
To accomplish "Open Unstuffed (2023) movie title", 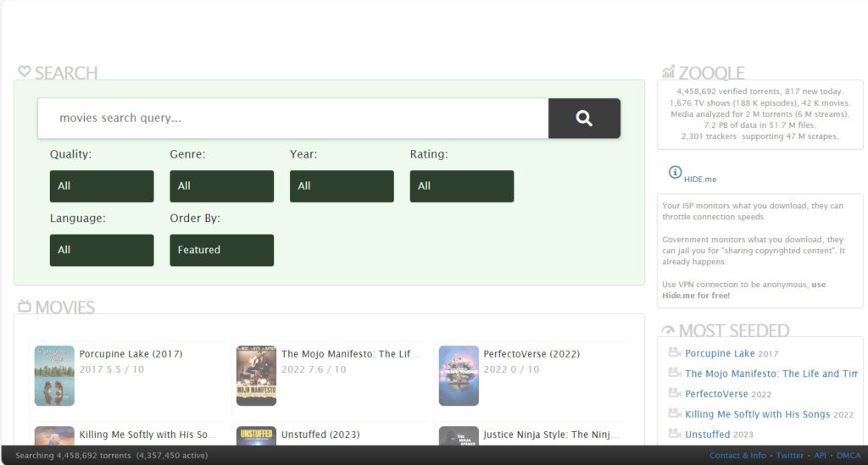I will point(320,435).
